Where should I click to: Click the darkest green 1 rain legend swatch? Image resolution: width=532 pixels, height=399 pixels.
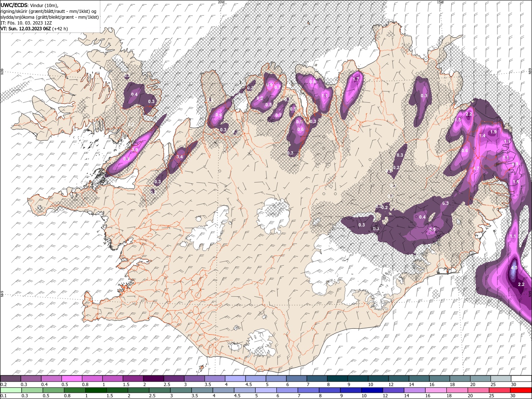pyautogui.click(x=96, y=390)
